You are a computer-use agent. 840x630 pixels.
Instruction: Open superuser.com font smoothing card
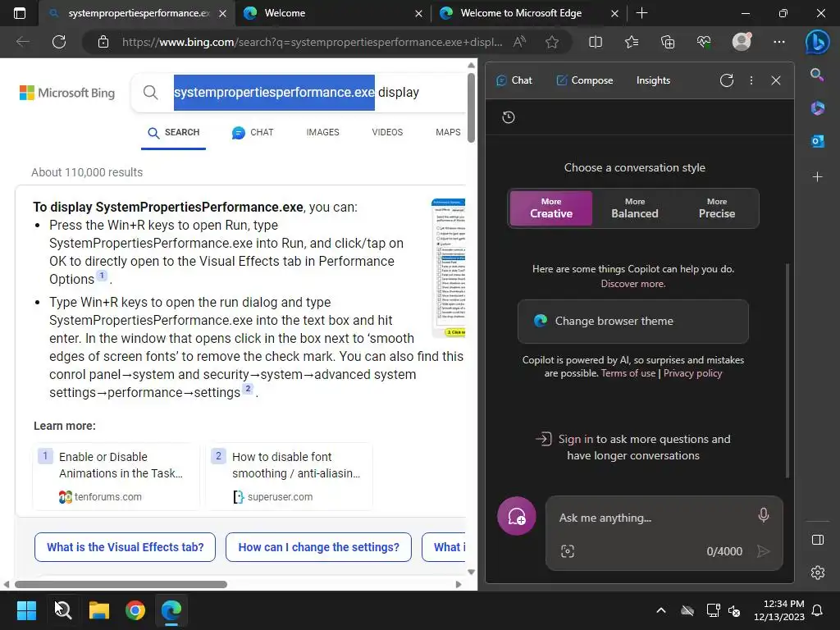(x=290, y=477)
